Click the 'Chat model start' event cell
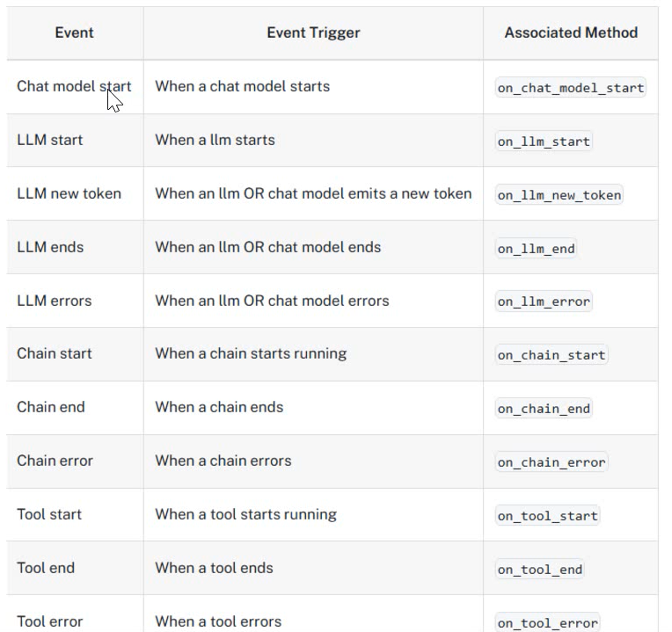The height and width of the screenshot is (632, 672). 74,86
